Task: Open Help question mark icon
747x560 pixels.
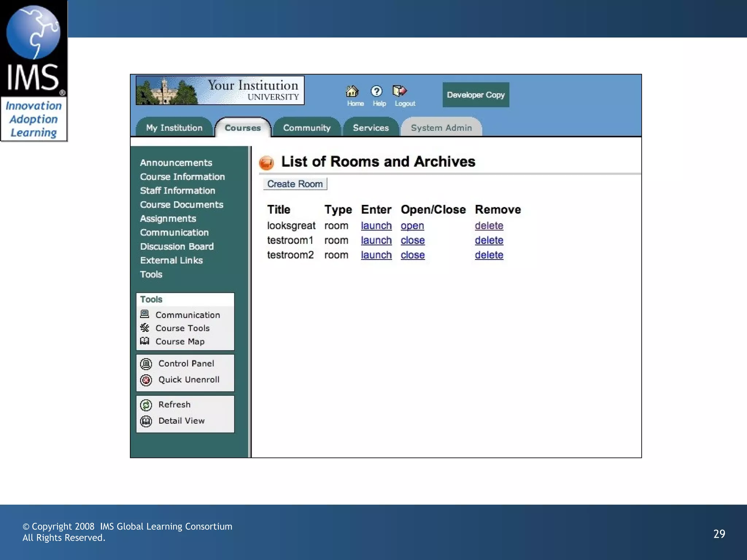Action: (376, 91)
